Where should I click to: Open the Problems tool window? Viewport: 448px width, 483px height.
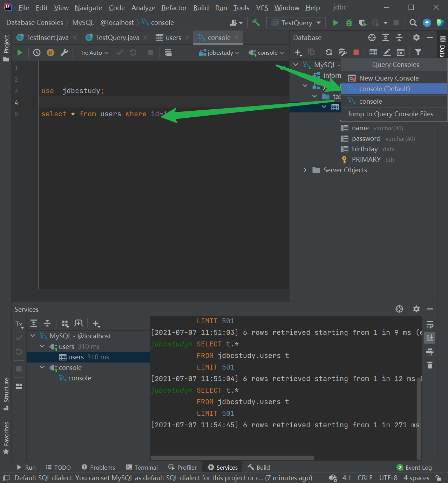coord(98,468)
